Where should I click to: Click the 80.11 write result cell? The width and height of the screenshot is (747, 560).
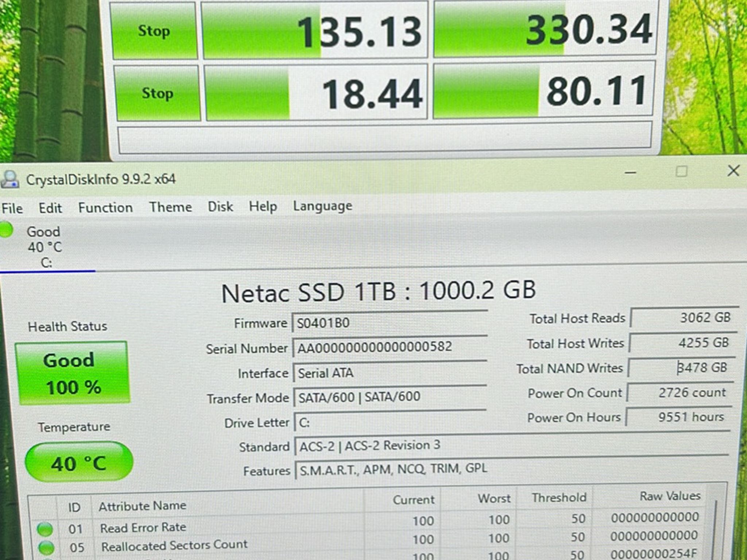coord(543,90)
